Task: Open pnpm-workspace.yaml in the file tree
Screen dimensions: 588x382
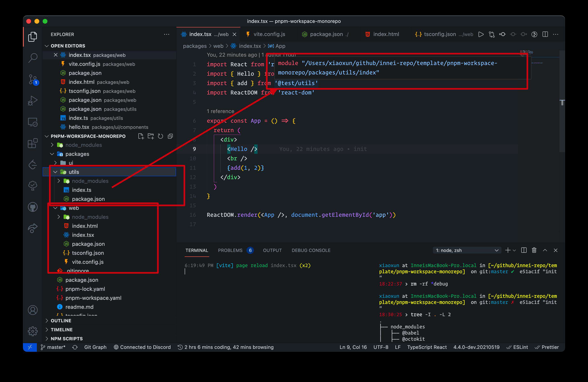Action: [110, 298]
